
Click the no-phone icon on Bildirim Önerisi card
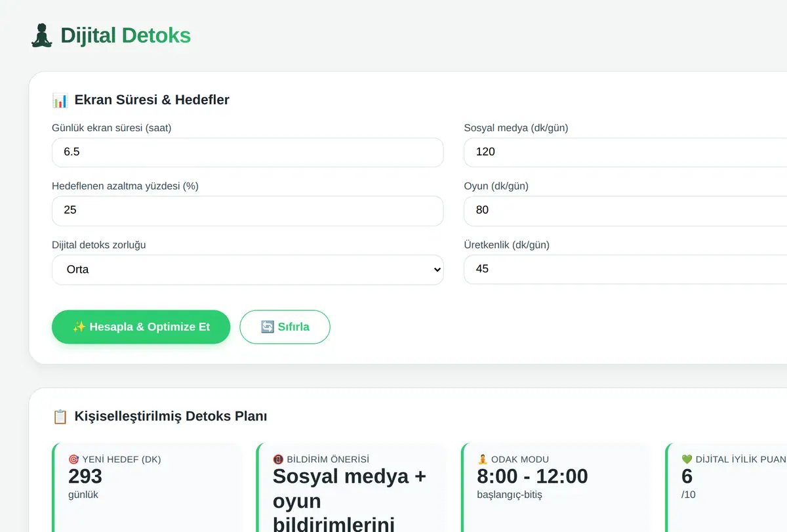278,459
